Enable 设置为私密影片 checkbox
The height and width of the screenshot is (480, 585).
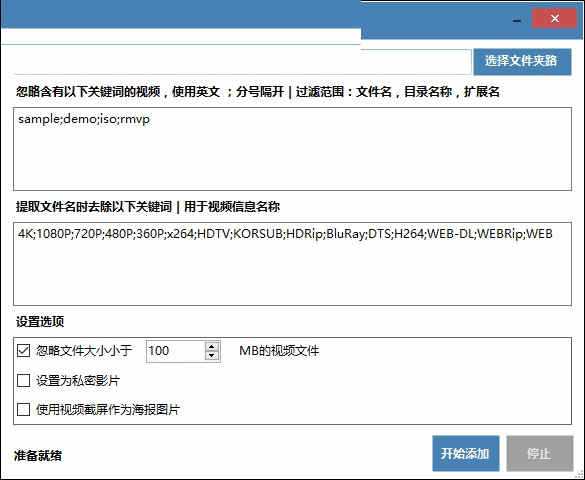click(x=24, y=380)
